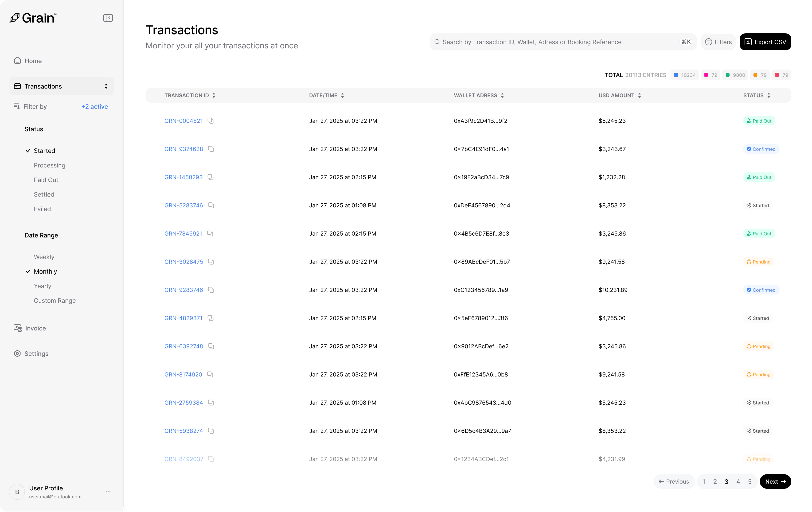812x512 pixels.
Task: Collapse the sidebar using the collapse icon
Action: 108,18
